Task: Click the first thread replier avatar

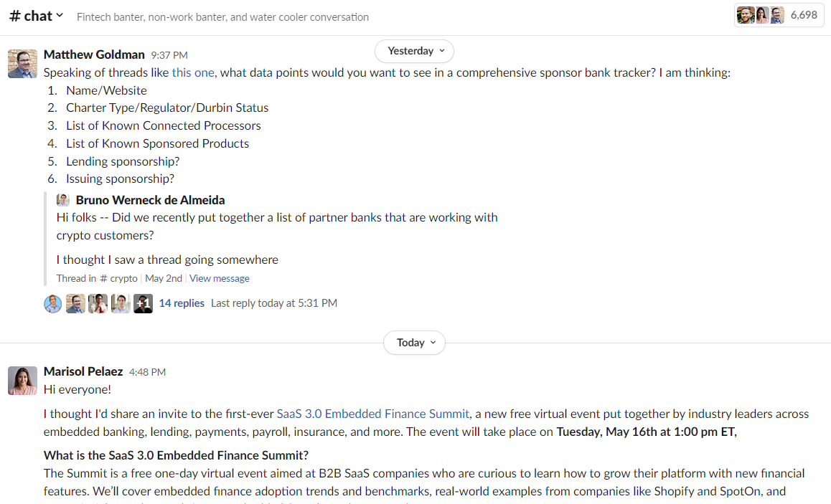Action: pyautogui.click(x=53, y=303)
